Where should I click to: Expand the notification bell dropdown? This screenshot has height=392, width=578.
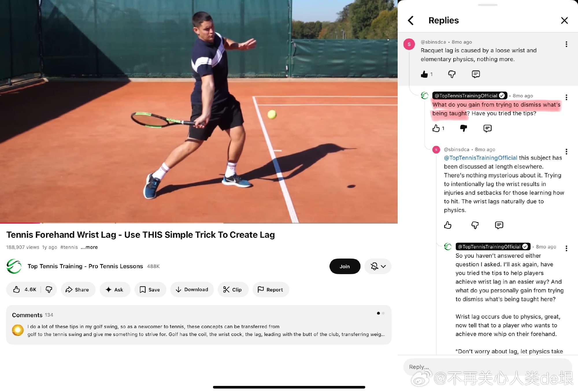tap(378, 266)
